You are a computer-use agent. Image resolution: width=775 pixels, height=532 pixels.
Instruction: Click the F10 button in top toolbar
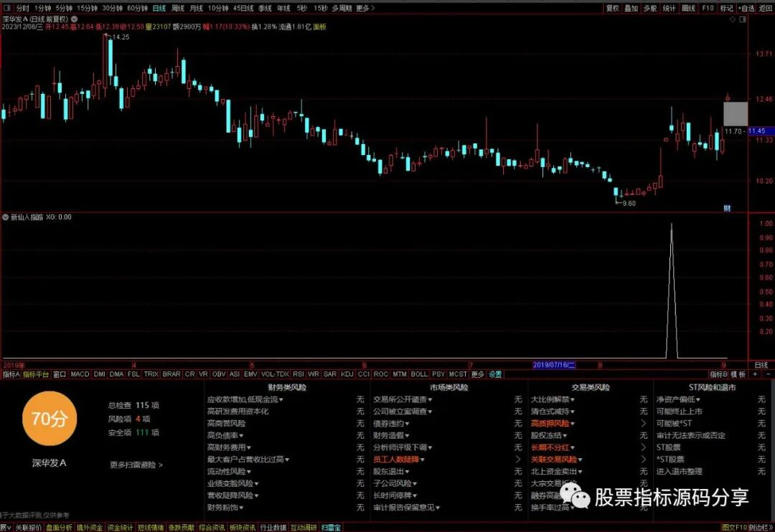(708, 9)
